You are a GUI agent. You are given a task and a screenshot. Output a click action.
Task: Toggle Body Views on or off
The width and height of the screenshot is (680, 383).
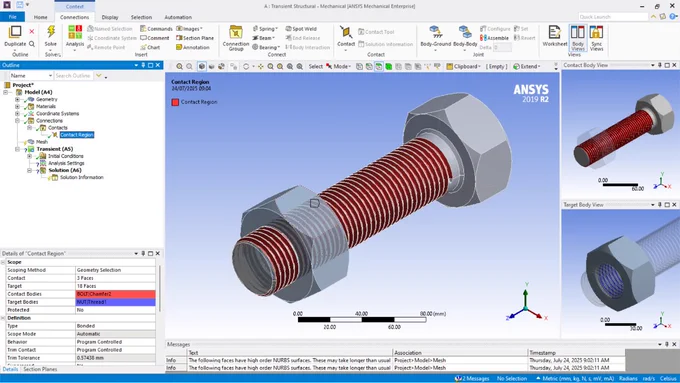(x=578, y=37)
